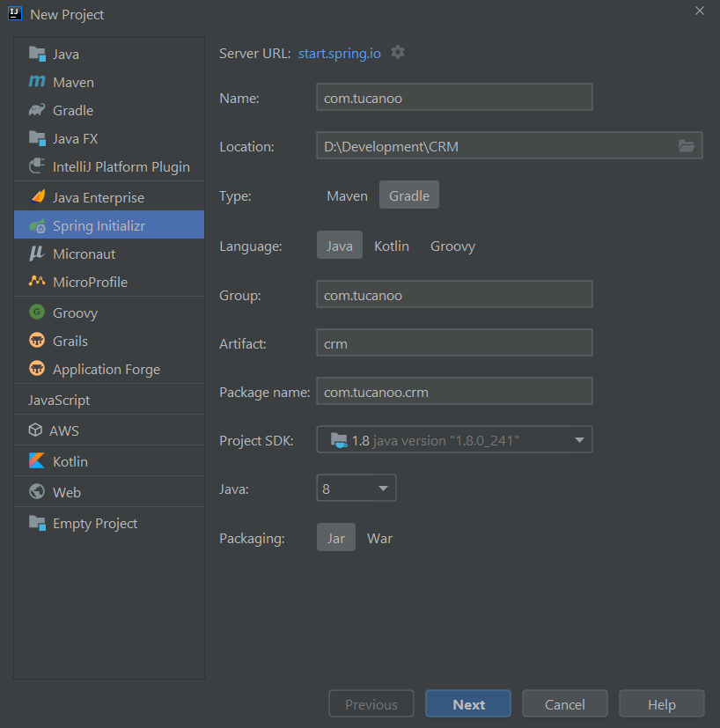This screenshot has height=728, width=720.
Task: Open the start.spring.io link
Action: pyautogui.click(x=339, y=53)
